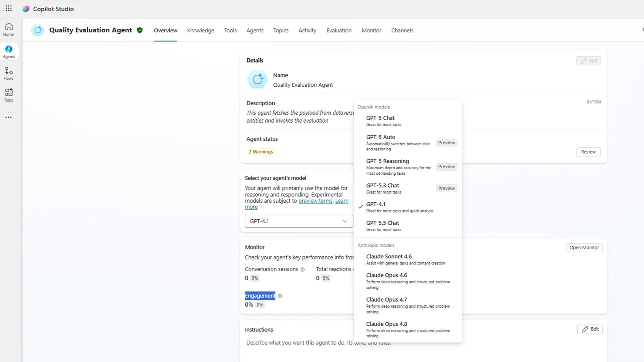Click the Total reactions label

click(333, 269)
